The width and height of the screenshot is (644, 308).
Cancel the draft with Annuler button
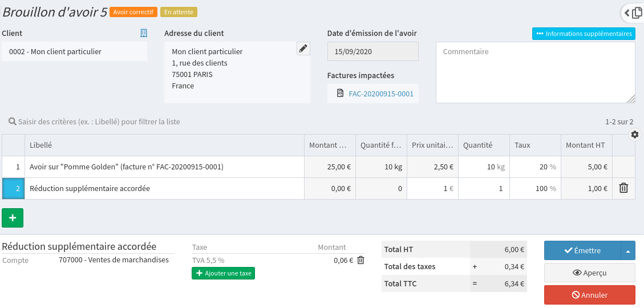589,295
